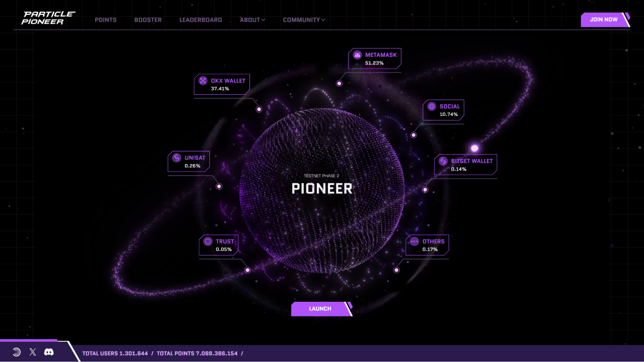The width and height of the screenshot is (644, 362).
Task: Click the Social globe icon
Action: click(x=432, y=107)
